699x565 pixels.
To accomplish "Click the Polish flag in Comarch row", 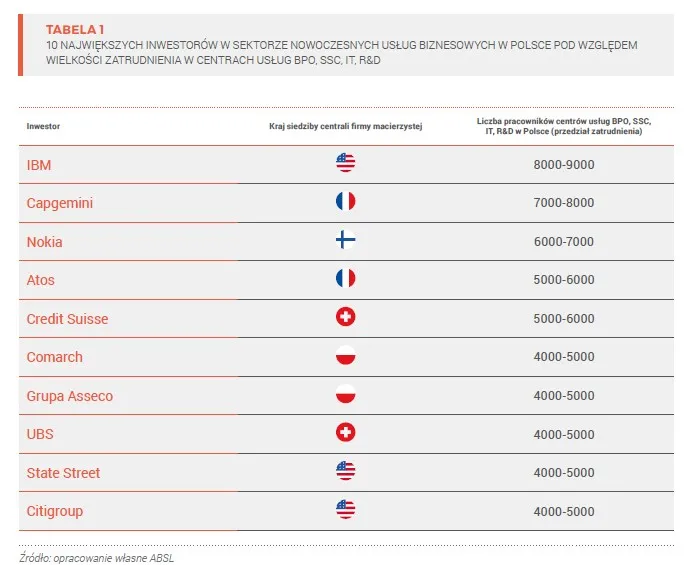I will (x=346, y=356).
